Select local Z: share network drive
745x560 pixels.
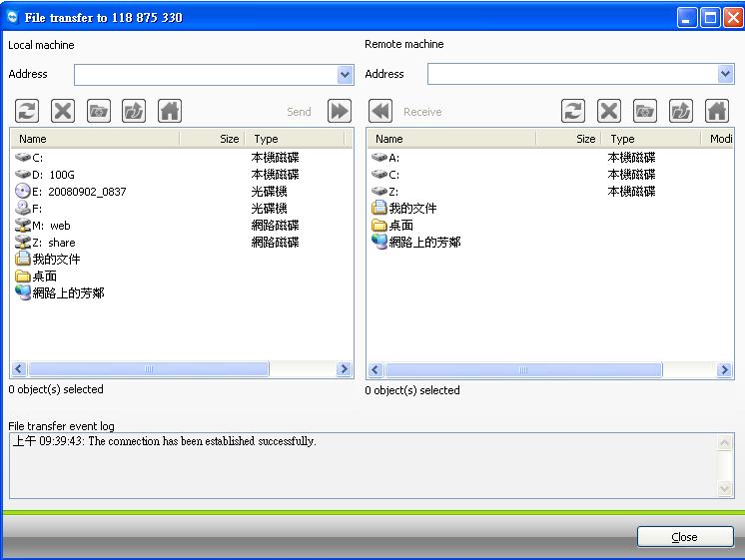pos(45,243)
